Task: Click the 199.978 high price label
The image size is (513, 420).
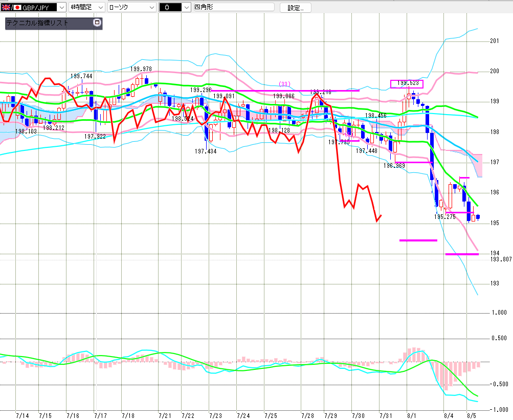Action: click(x=141, y=69)
